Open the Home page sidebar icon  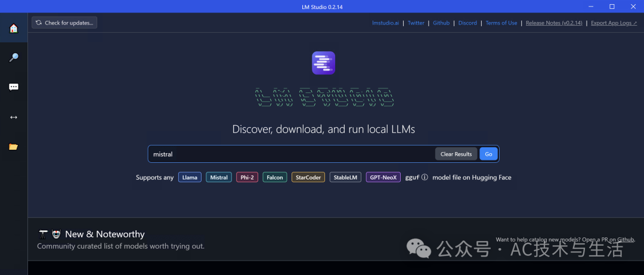[14, 28]
